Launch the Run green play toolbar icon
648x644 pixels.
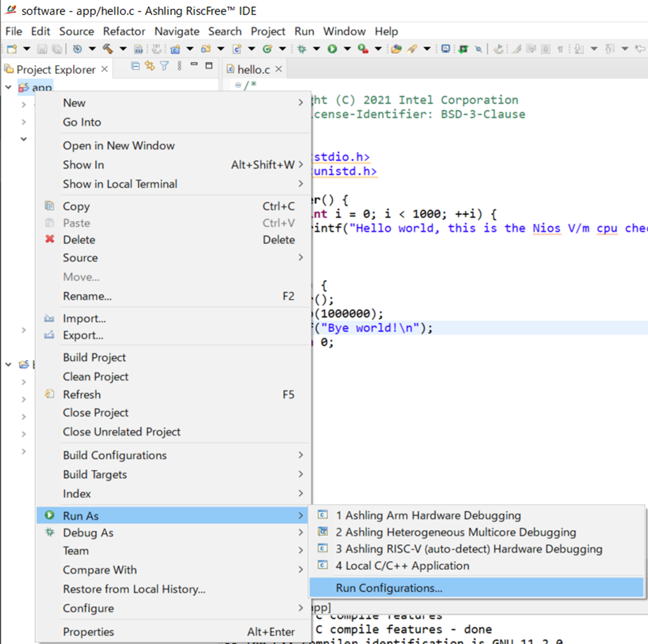pos(332,49)
